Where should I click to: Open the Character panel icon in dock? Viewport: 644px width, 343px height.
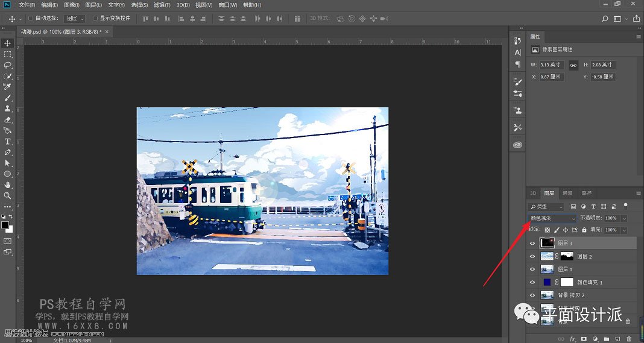(x=517, y=52)
